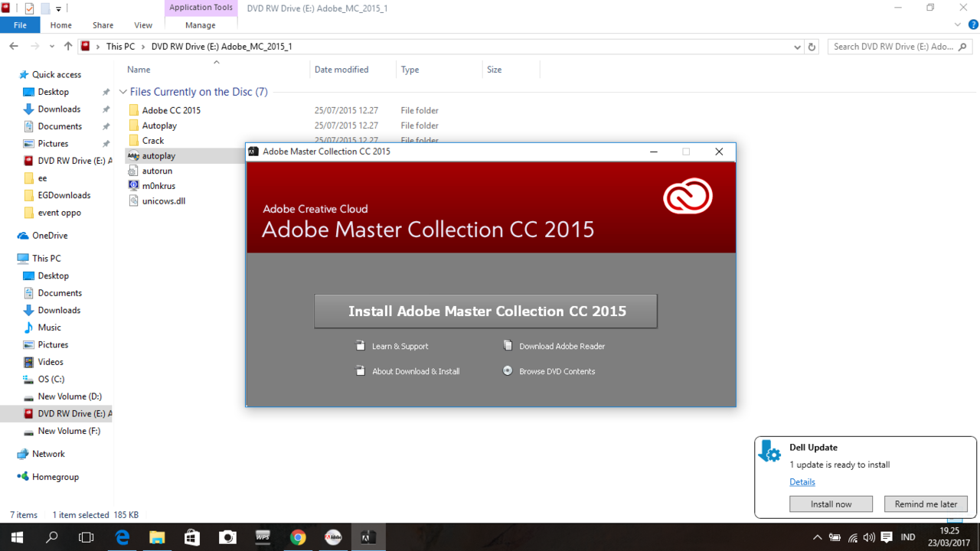
Task: Select Browse DVD Contents option
Action: [557, 371]
